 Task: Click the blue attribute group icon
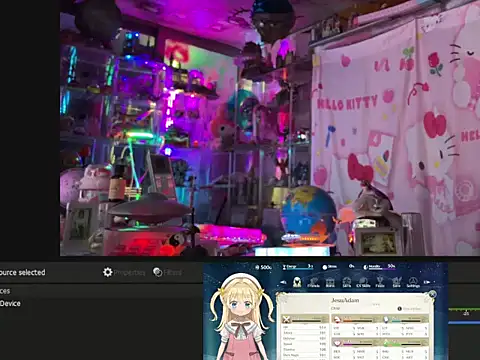386,319
